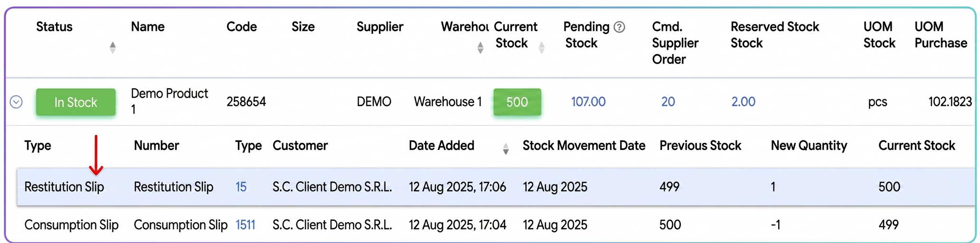
Task: Open restitution slip number 15
Action: coord(241,187)
